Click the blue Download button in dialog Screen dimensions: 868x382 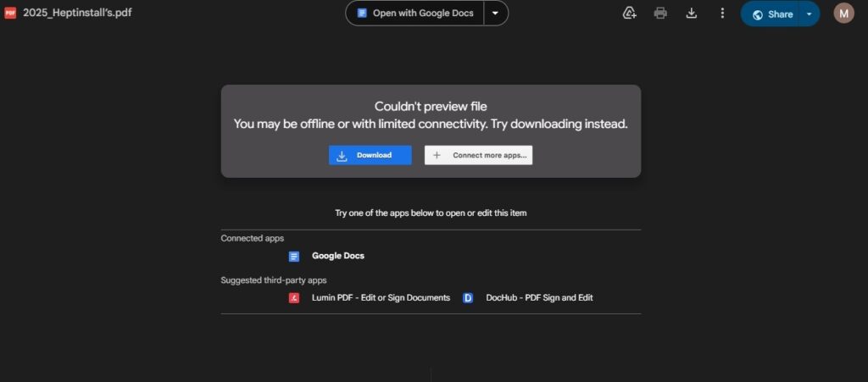coord(370,155)
